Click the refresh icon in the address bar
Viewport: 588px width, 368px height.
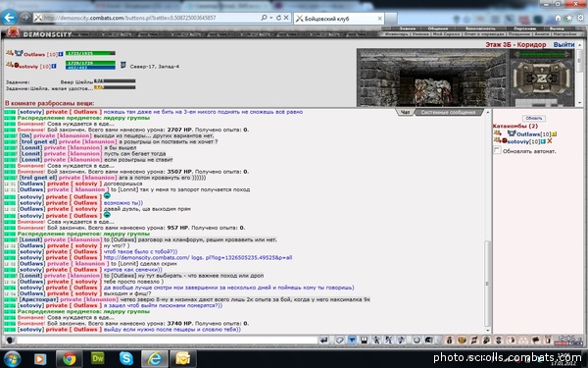278,18
